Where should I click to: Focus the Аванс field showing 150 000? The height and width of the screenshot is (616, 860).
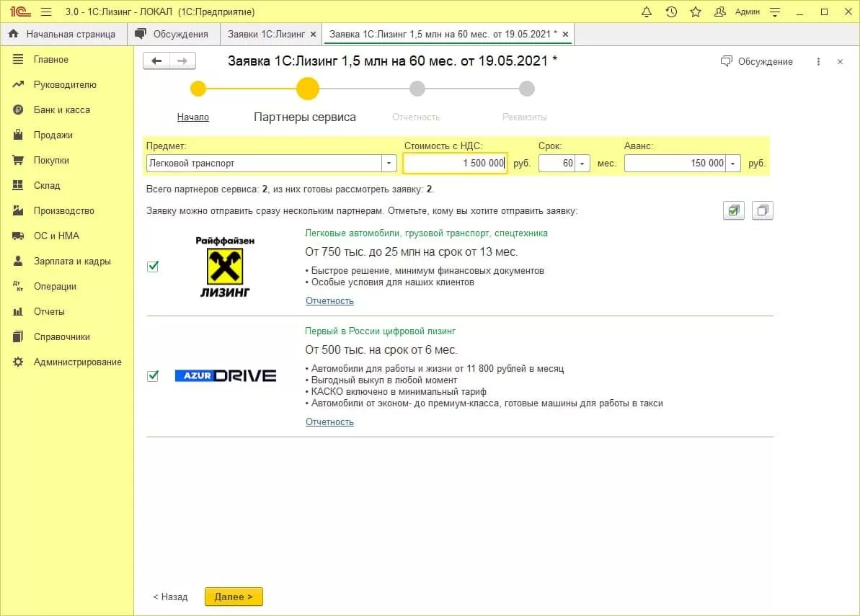click(x=675, y=164)
